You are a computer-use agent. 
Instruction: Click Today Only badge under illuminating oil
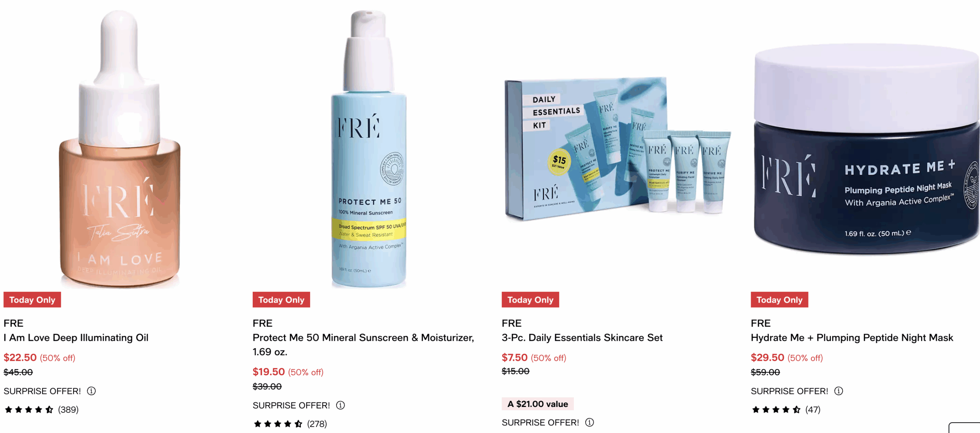click(32, 300)
